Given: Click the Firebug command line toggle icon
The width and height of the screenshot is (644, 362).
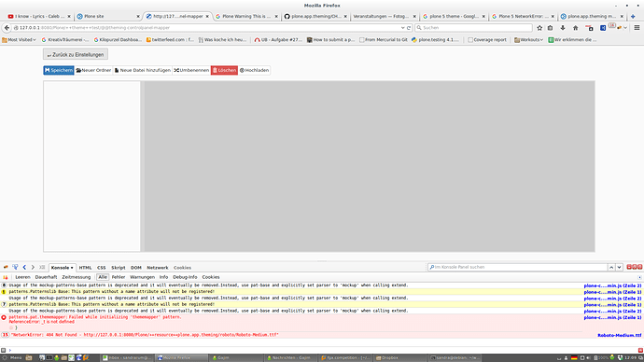Looking at the screenshot, I should point(42,267).
